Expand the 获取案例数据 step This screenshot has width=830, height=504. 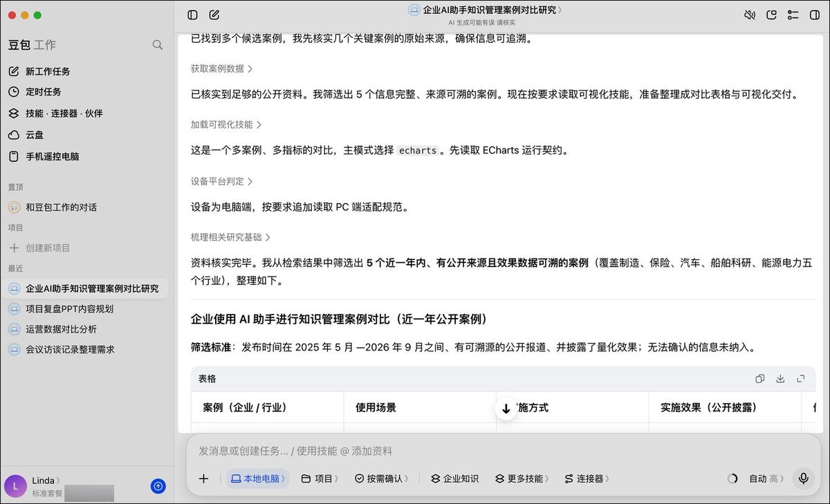[x=222, y=69]
